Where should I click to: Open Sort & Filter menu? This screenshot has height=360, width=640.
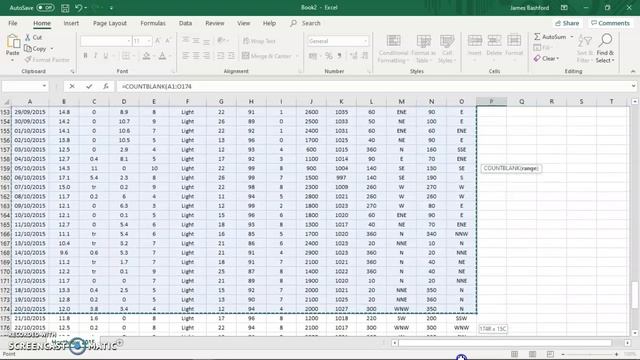pyautogui.click(x=585, y=49)
